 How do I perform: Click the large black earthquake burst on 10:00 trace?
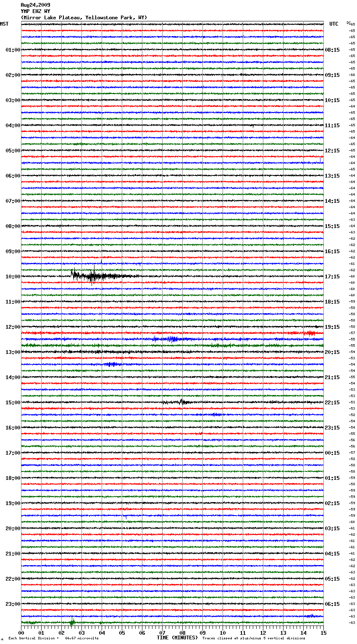pyautogui.click(x=105, y=276)
